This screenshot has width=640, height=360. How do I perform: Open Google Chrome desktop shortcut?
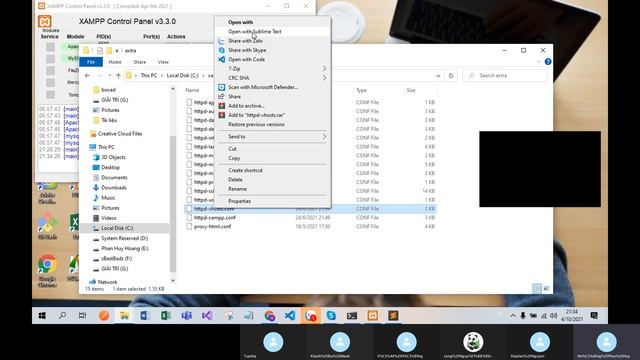click(x=47, y=264)
